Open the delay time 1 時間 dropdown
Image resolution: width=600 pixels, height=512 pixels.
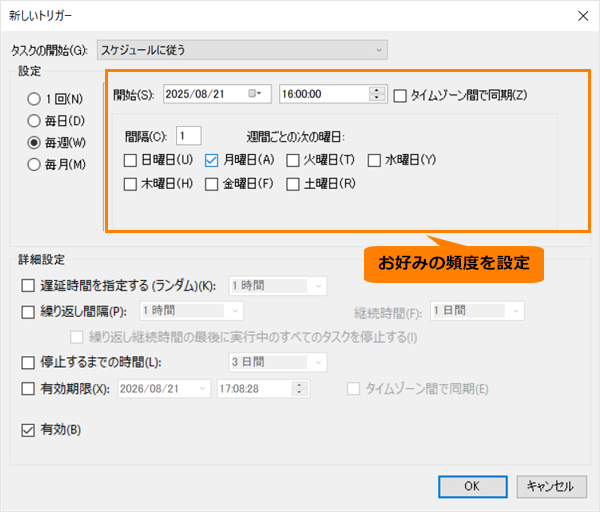click(x=278, y=286)
